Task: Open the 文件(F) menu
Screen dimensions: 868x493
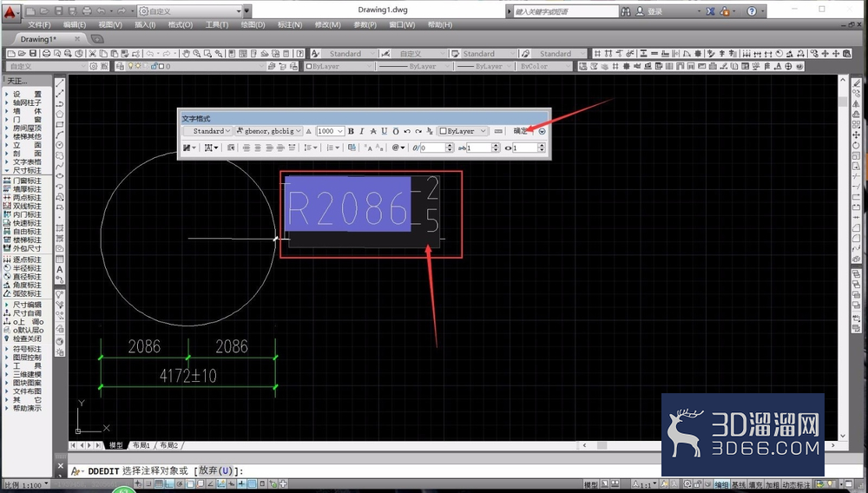Action: click(39, 25)
